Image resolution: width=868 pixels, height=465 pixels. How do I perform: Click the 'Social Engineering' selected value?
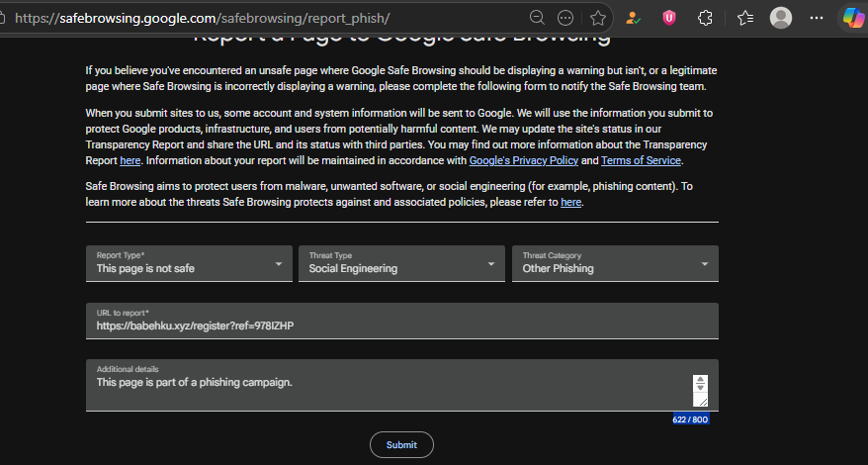click(x=353, y=268)
